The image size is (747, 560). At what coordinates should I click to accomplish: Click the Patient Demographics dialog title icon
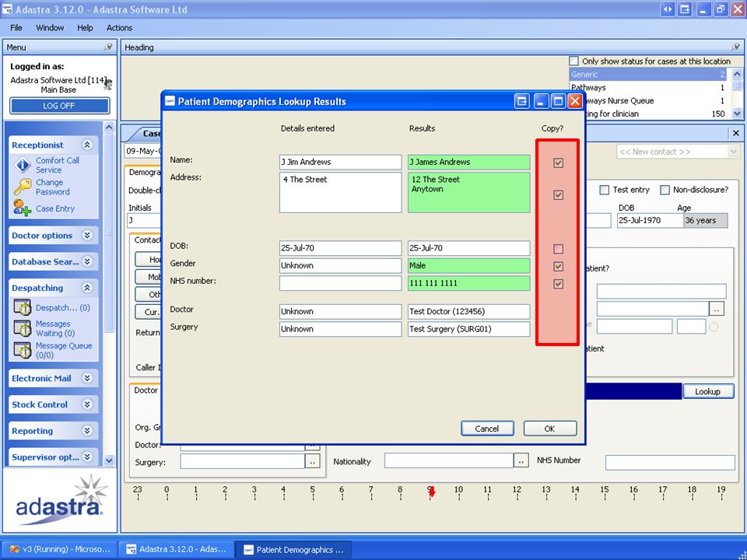170,101
